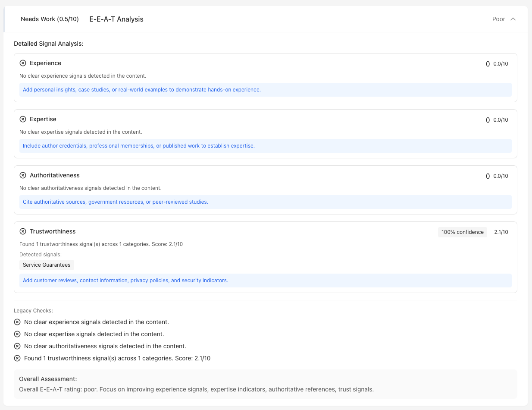
Task: Click the Expertise failed status icon
Action: (23, 119)
